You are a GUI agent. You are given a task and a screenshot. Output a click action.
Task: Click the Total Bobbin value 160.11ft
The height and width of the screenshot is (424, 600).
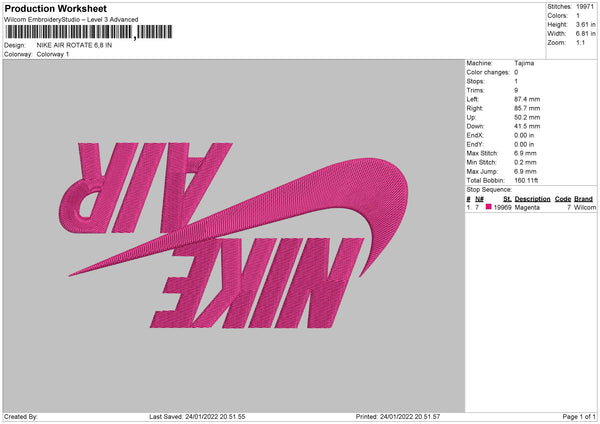526,180
